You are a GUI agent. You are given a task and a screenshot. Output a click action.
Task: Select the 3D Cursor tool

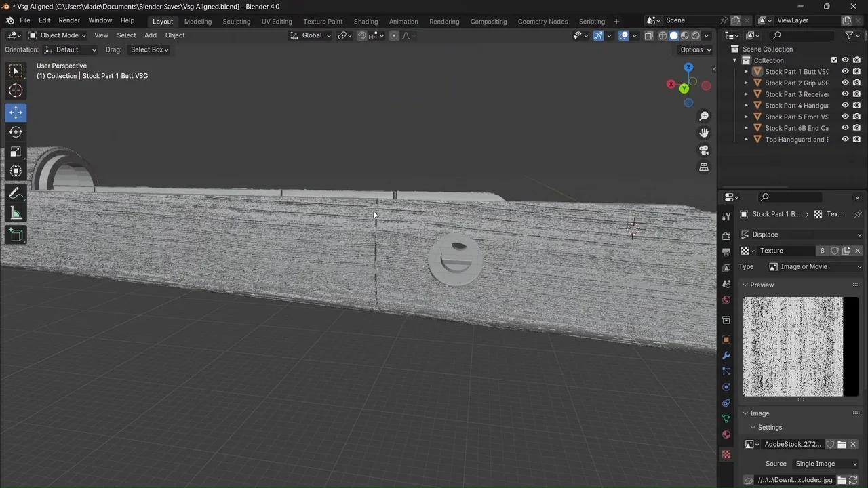coord(16,90)
